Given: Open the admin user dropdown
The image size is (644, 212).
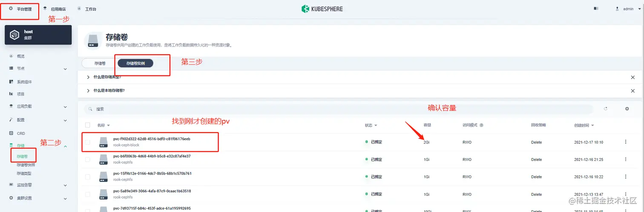Looking at the screenshot, I should click(628, 9).
